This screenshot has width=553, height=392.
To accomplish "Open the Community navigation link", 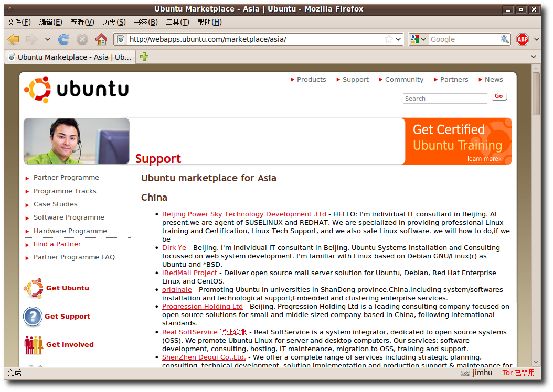I will [404, 80].
